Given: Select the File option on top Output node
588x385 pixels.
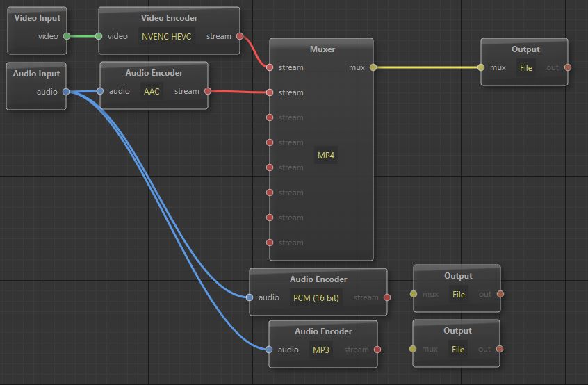Looking at the screenshot, I should coord(526,67).
